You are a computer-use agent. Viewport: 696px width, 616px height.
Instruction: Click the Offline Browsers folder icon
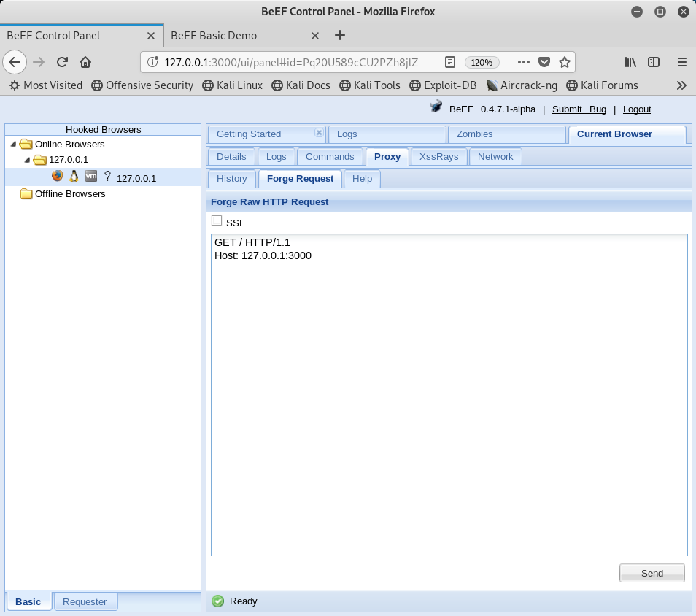26,193
